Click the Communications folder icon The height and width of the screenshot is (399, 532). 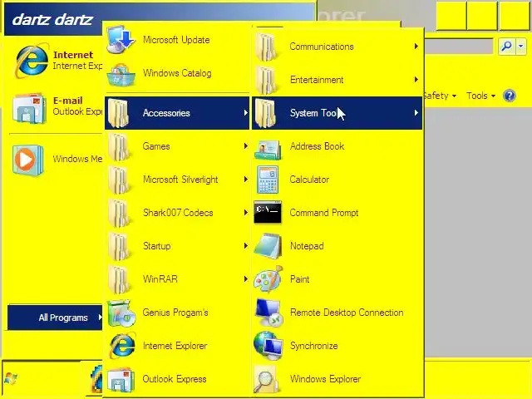266,47
